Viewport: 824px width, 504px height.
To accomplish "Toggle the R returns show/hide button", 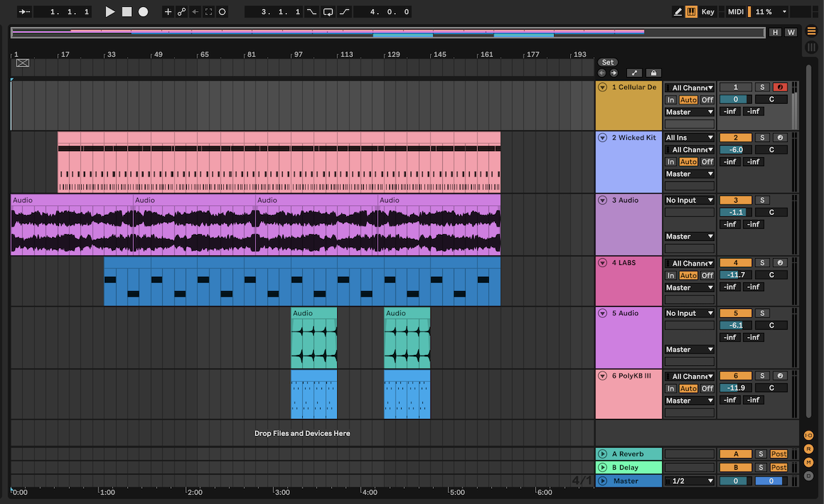I will tap(808, 449).
